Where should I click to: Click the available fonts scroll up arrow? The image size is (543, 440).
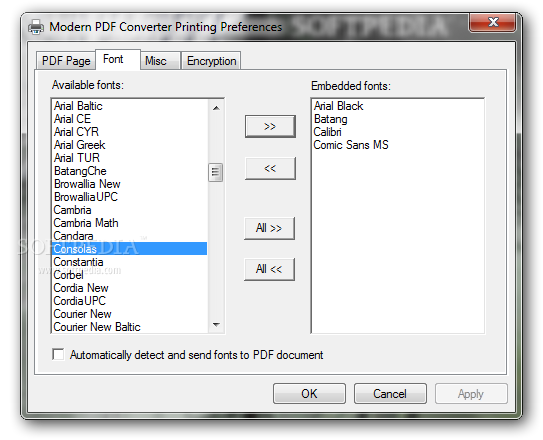coord(216,108)
